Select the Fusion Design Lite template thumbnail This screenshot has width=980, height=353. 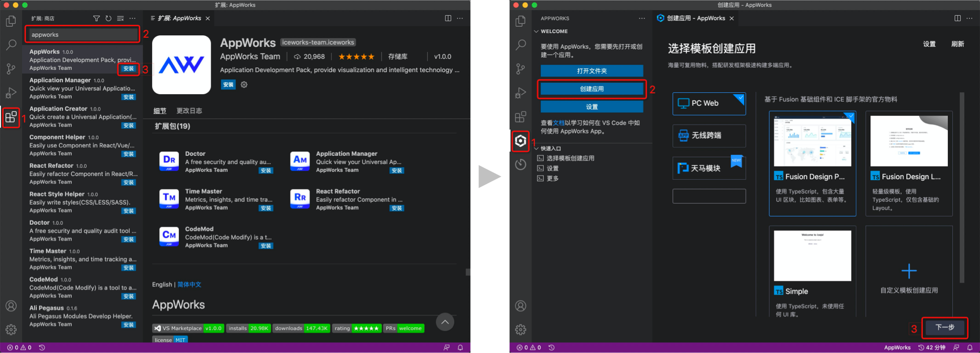pos(909,141)
